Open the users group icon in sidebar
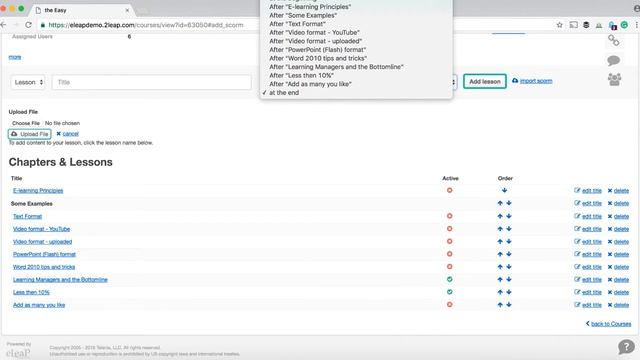This screenshot has width=640, height=360. tap(614, 79)
